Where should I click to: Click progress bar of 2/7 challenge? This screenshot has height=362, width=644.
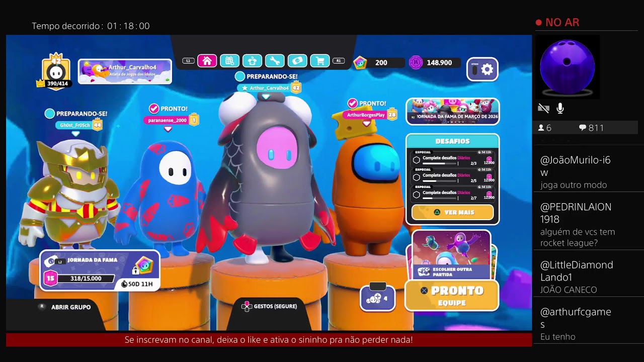pyautogui.click(x=440, y=198)
